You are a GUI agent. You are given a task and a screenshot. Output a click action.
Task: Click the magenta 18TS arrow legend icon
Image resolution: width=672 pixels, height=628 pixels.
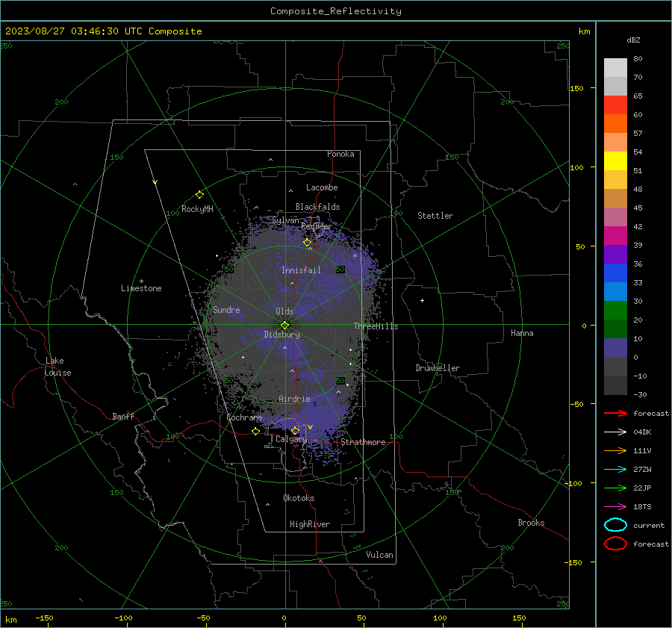pyautogui.click(x=615, y=507)
